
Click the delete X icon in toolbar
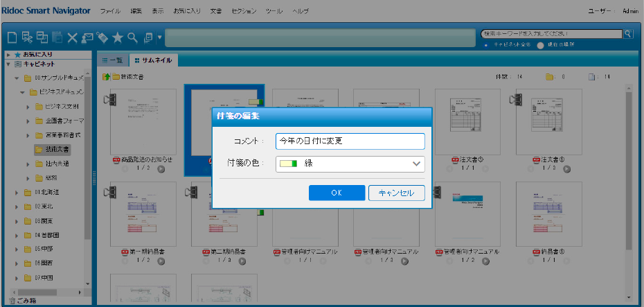(72, 37)
